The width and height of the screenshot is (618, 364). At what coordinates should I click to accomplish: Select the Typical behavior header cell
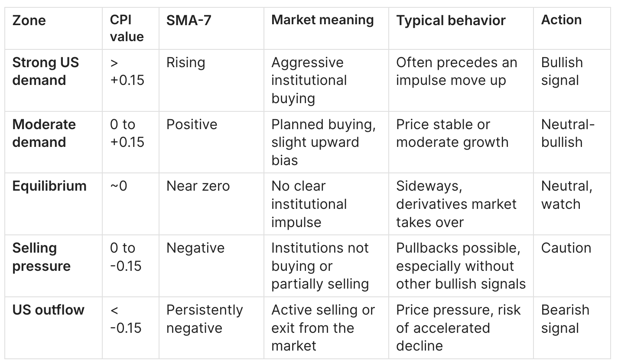[x=451, y=20]
